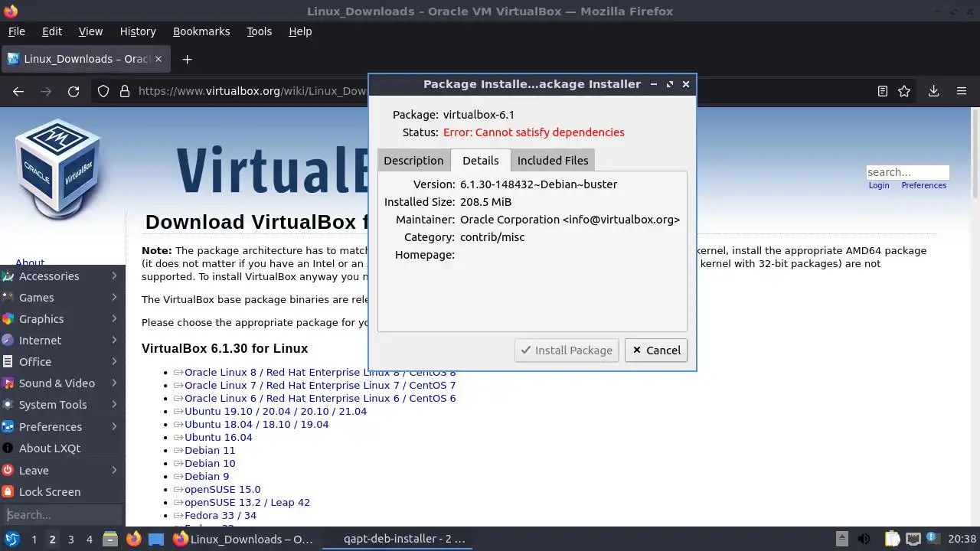Viewport: 980px width, 551px height.
Task: Switch to the Details tab in installer
Action: [481, 160]
